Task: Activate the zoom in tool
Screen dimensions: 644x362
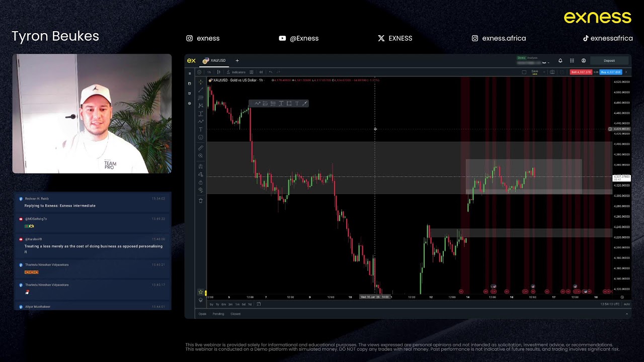Action: (x=201, y=155)
